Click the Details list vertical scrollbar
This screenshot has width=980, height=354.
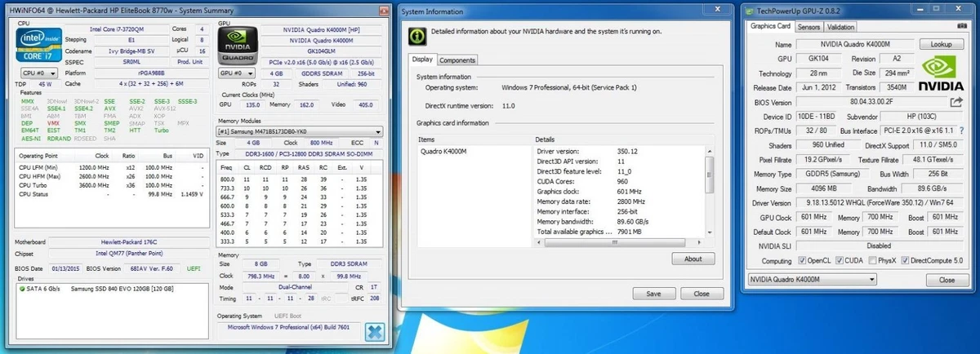pyautogui.click(x=709, y=191)
